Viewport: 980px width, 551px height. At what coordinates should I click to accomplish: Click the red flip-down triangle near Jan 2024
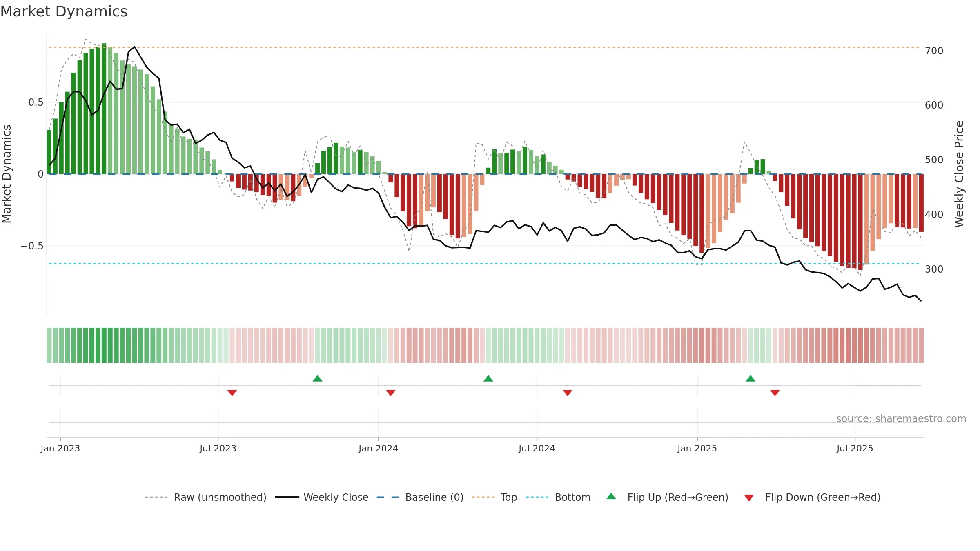point(391,393)
